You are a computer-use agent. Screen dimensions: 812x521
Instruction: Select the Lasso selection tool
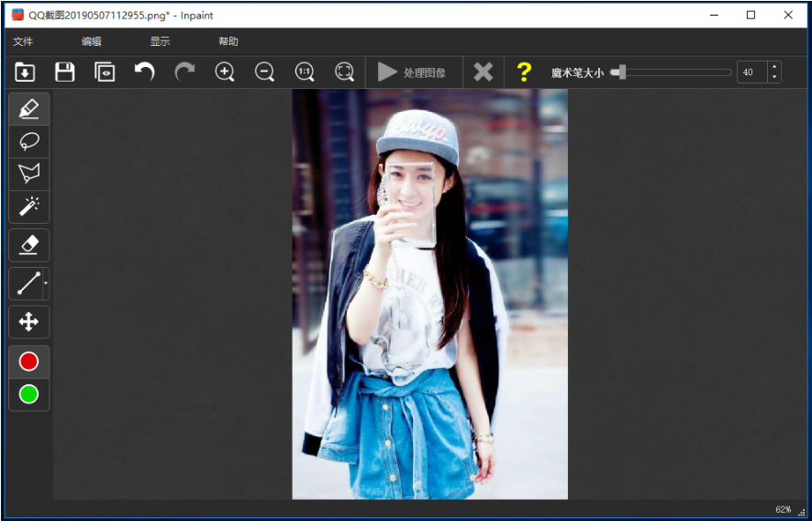pyautogui.click(x=28, y=141)
